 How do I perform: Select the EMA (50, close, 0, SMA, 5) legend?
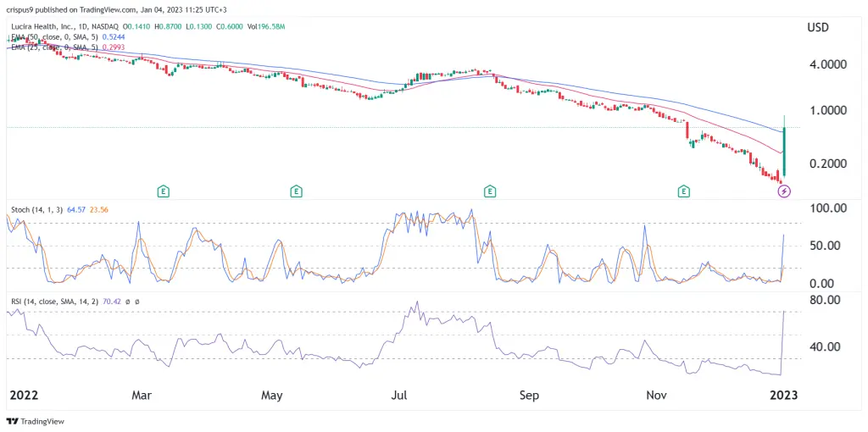pyautogui.click(x=53, y=38)
